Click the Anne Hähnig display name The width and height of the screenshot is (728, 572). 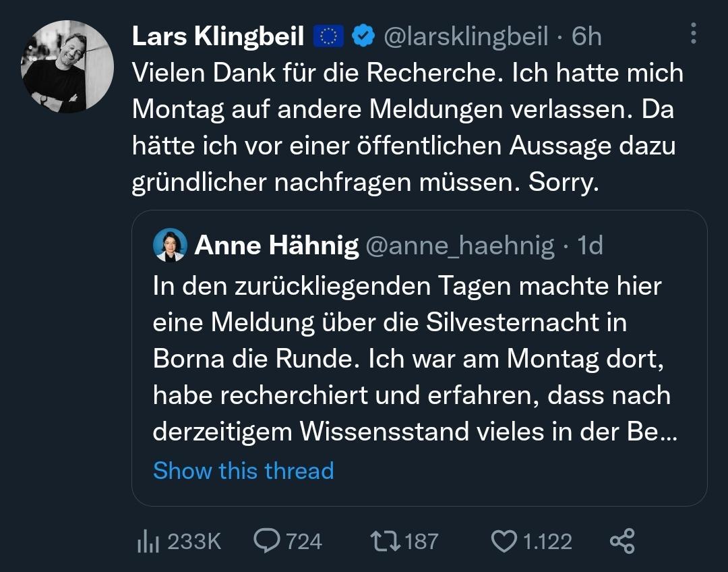point(276,246)
